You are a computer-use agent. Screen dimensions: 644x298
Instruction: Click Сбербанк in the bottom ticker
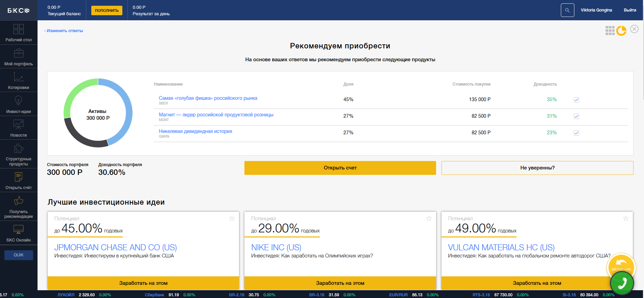pos(154,295)
